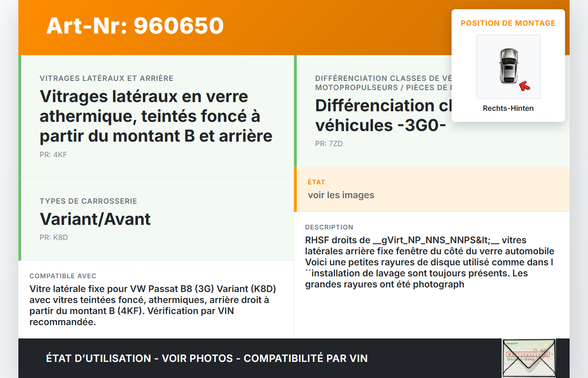Select the 'COMPATIBLE AVEC' label
The image size is (588, 378).
[63, 276]
